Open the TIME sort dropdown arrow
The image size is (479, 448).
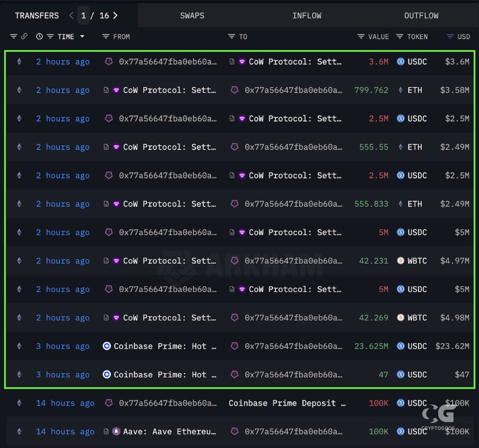coord(82,37)
